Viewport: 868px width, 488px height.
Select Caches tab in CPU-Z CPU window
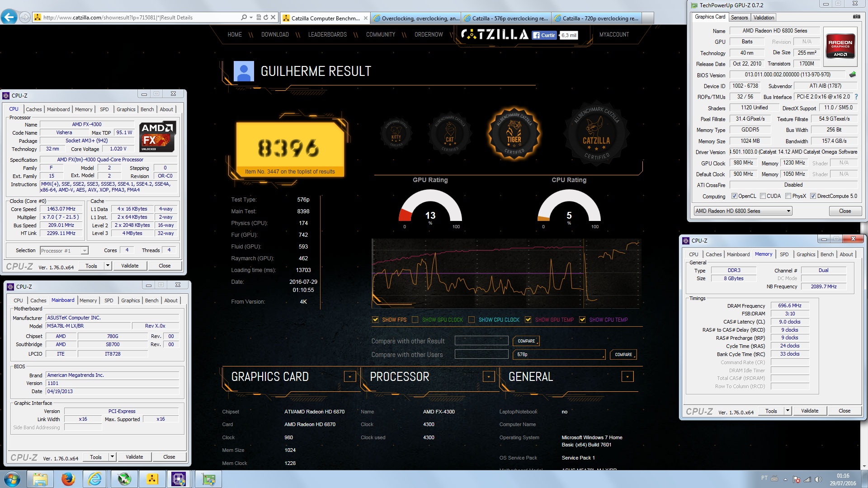click(33, 109)
